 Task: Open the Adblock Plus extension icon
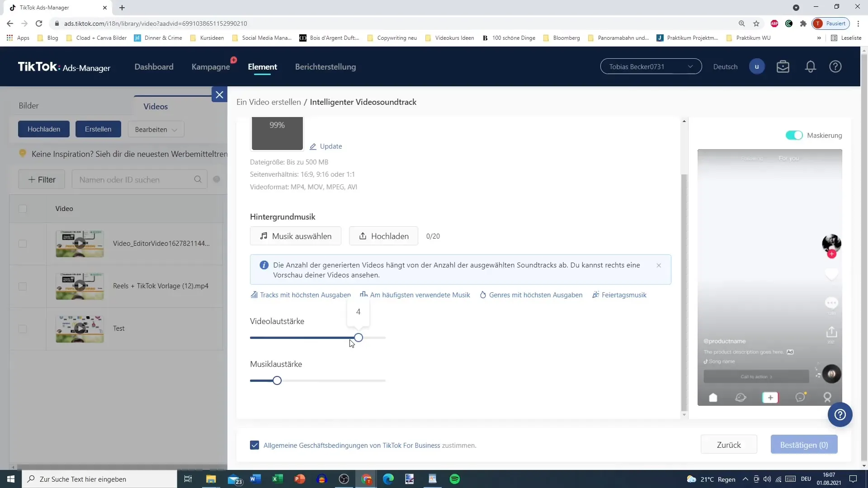(x=774, y=23)
